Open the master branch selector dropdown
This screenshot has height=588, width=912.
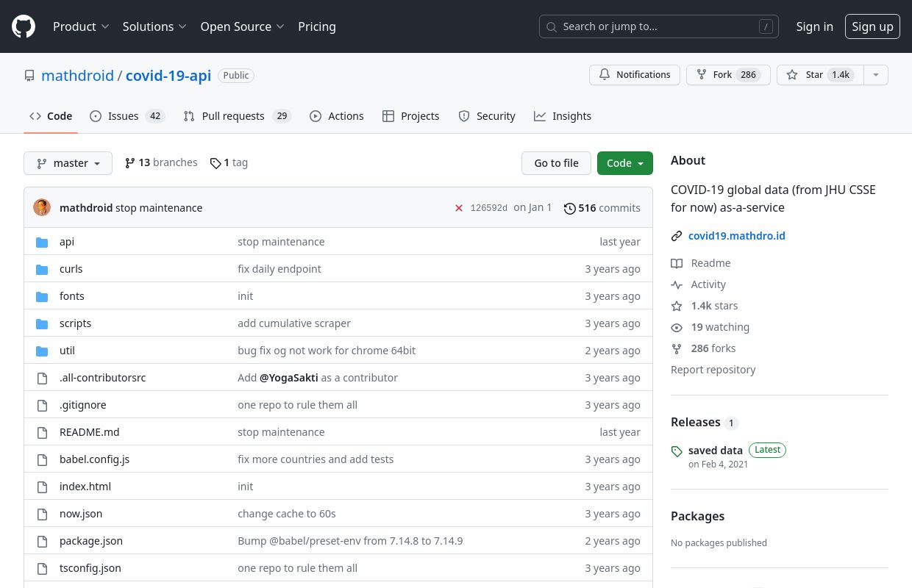pos(68,163)
